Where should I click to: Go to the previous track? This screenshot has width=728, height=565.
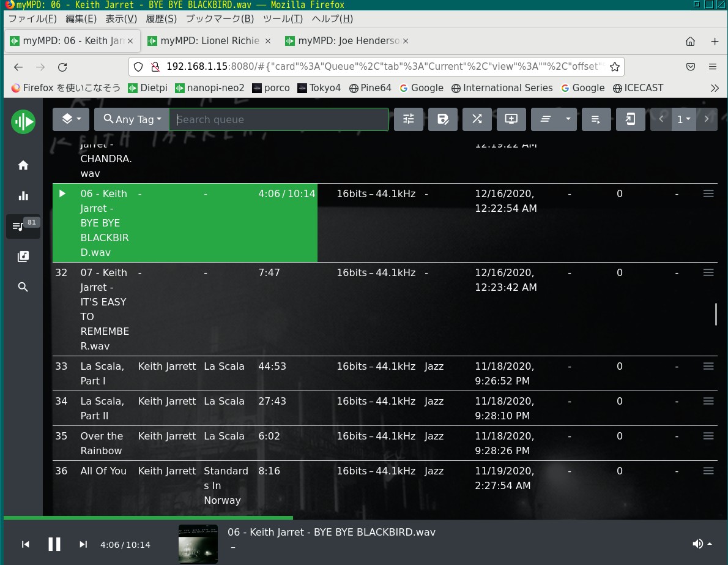26,544
